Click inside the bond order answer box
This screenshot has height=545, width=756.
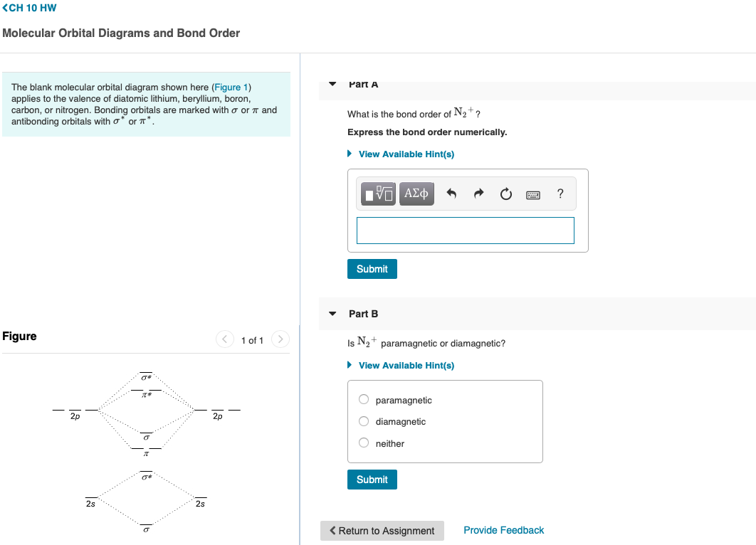coord(465,230)
